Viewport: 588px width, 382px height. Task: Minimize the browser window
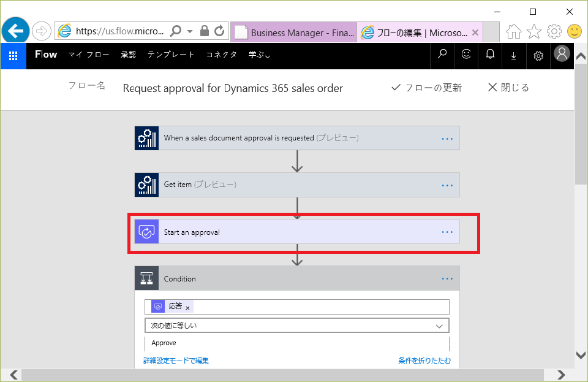497,12
